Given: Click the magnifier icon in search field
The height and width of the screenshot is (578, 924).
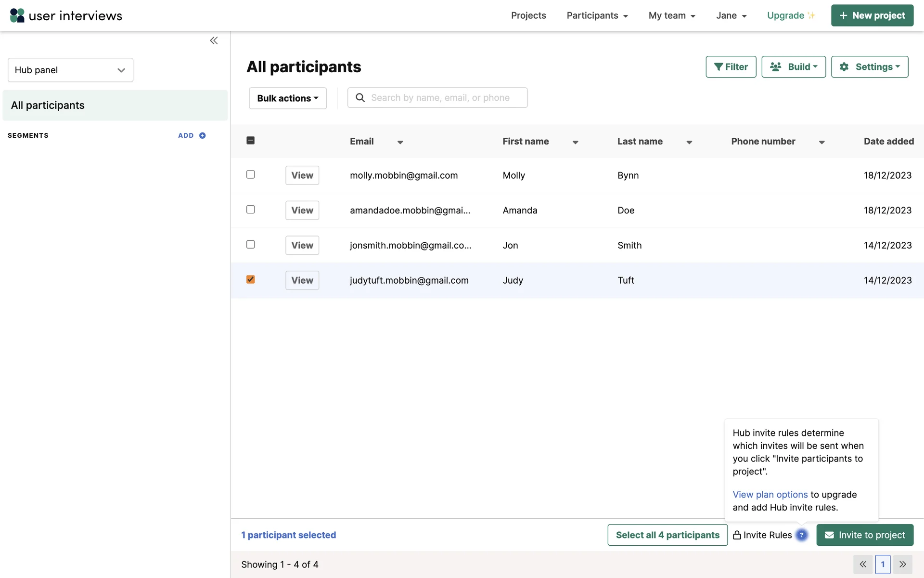Looking at the screenshot, I should 360,98.
